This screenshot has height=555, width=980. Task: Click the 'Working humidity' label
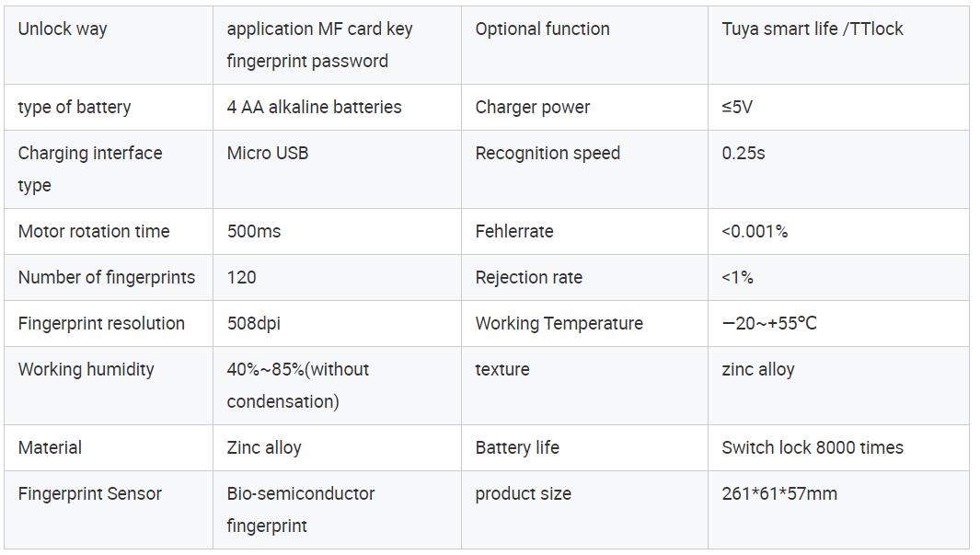[x=86, y=369]
